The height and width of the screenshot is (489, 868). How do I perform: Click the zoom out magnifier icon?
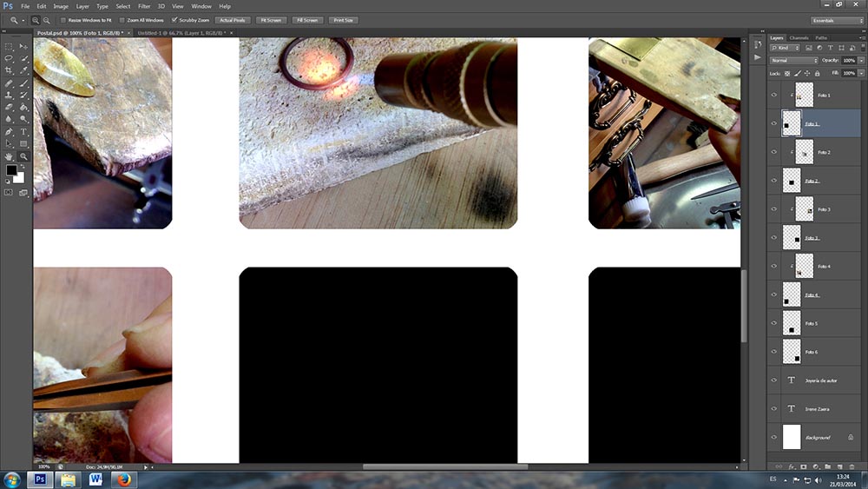click(x=45, y=19)
